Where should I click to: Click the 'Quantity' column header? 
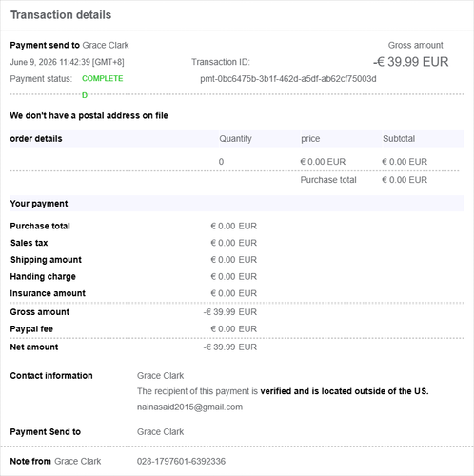pyautogui.click(x=235, y=139)
